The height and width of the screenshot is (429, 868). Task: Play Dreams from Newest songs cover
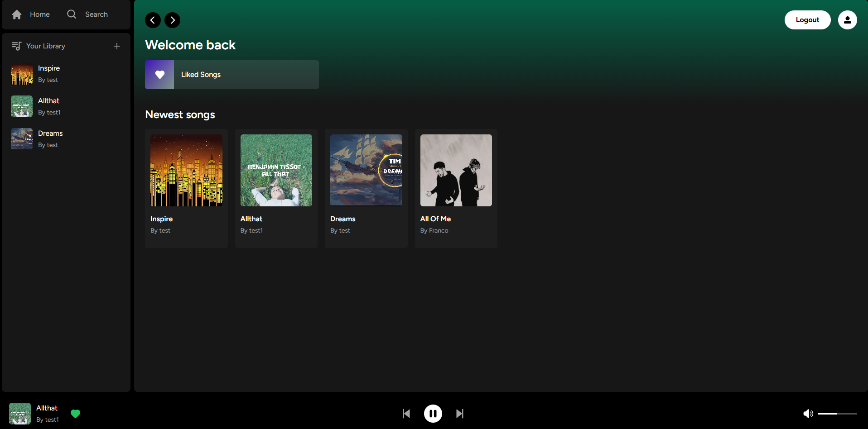(366, 170)
